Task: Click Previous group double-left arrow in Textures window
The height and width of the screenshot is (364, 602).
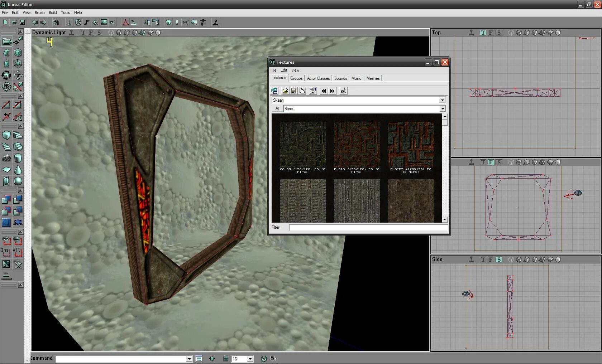Action: [324, 91]
